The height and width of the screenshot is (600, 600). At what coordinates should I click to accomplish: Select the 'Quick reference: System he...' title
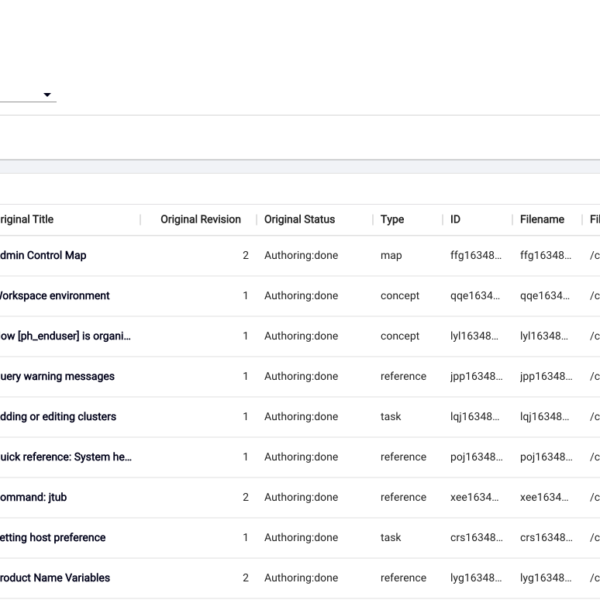(x=66, y=457)
